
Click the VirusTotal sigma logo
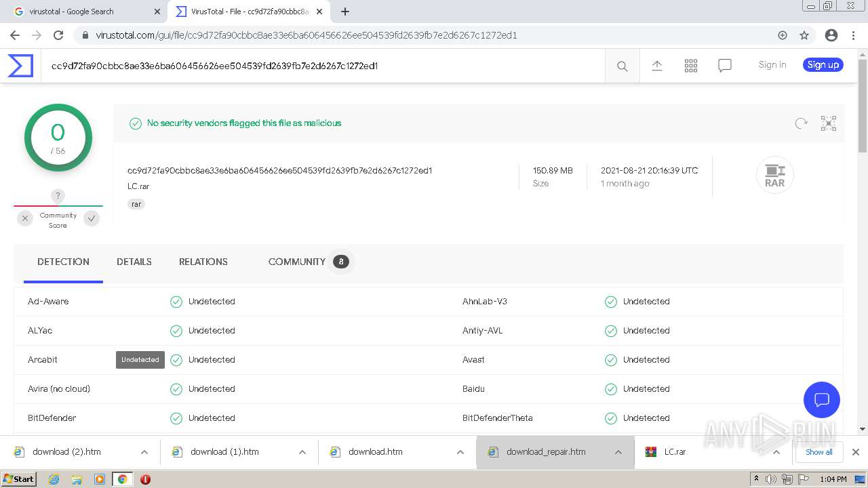(20, 66)
